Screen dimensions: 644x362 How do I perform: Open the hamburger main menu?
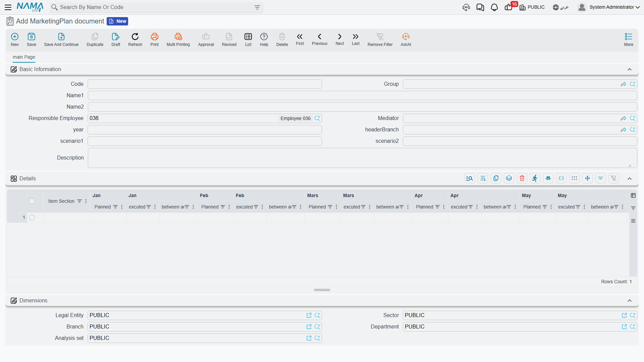click(8, 7)
